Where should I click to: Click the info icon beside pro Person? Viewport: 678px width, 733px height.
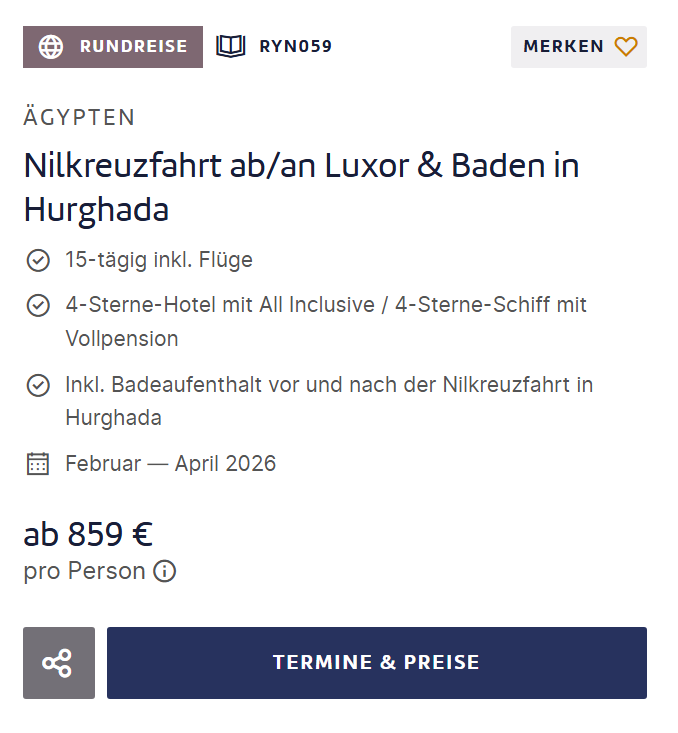165,572
